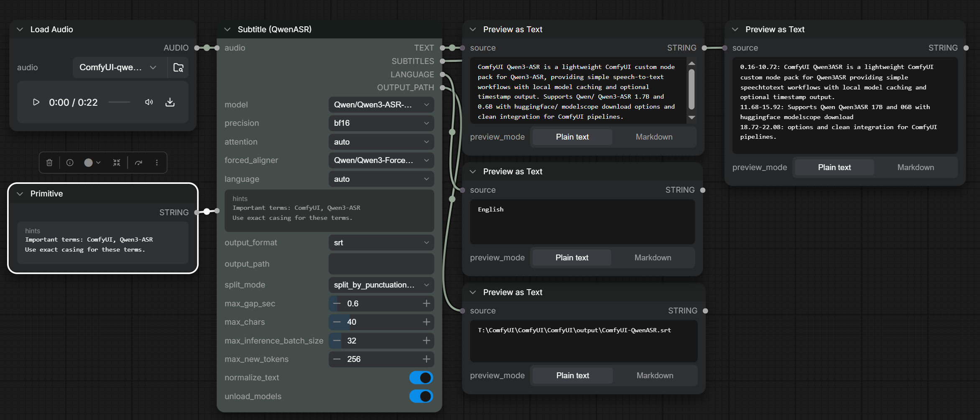Toggle the normalize_text switch
Image resolution: width=980 pixels, height=420 pixels.
tap(421, 378)
